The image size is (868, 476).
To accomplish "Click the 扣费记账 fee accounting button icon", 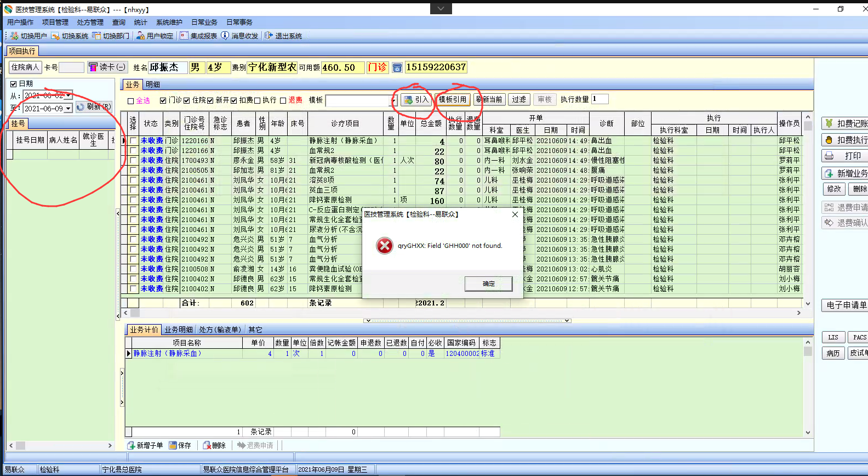I will click(829, 123).
